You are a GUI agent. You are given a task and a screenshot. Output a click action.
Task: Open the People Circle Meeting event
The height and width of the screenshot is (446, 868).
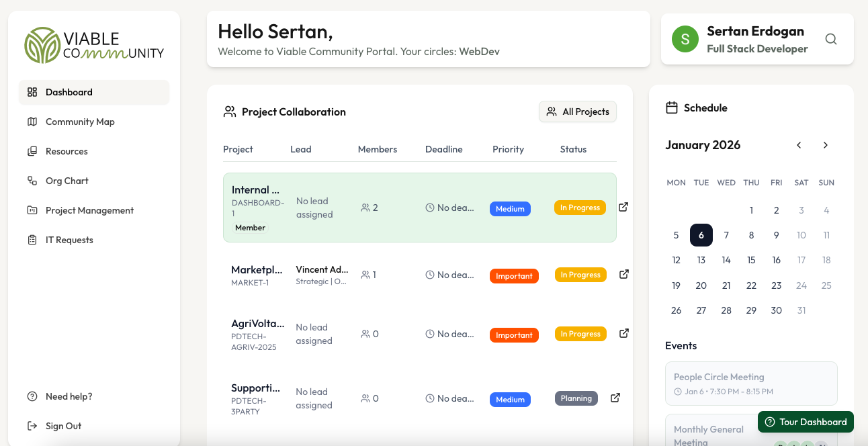point(751,383)
